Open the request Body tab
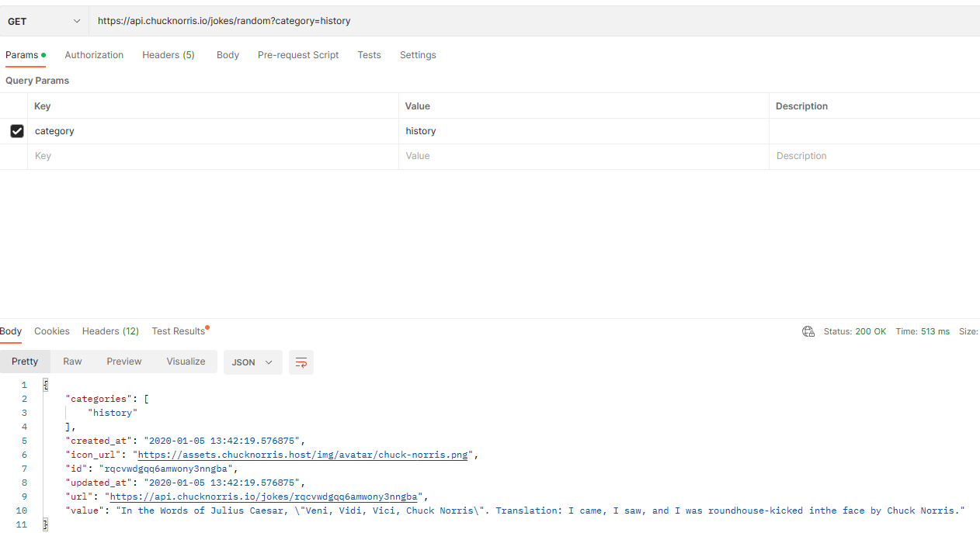The image size is (980, 533). point(228,55)
